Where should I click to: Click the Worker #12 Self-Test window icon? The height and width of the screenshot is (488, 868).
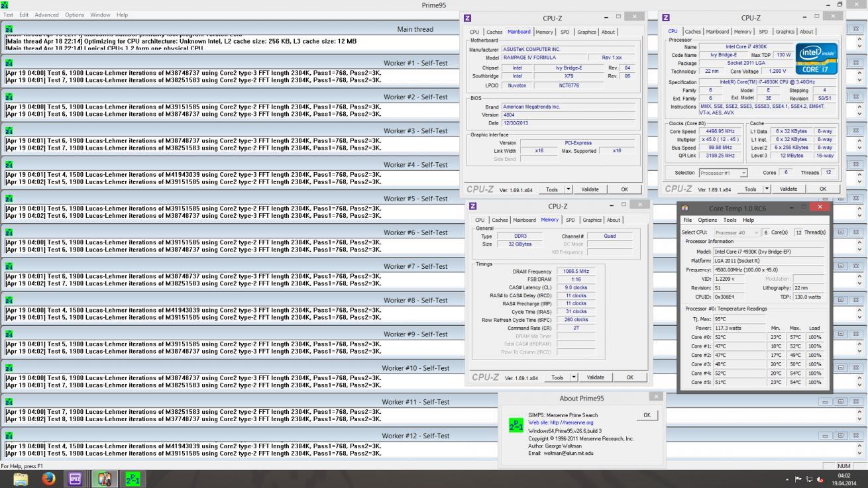point(9,436)
